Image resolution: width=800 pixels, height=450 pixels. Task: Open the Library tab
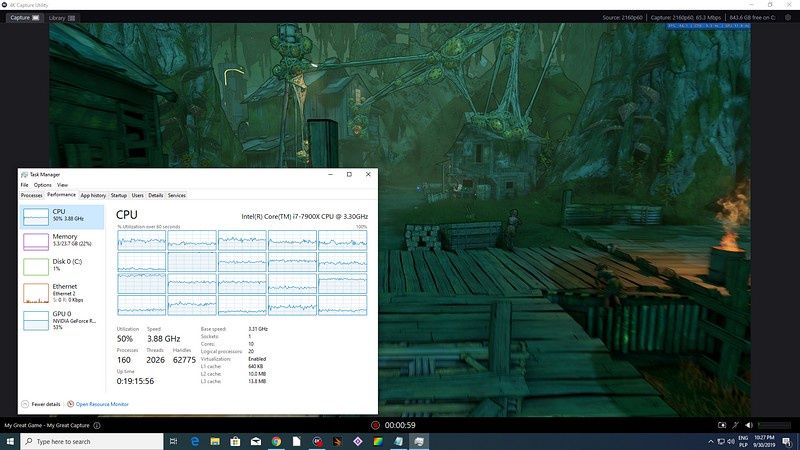pos(62,18)
